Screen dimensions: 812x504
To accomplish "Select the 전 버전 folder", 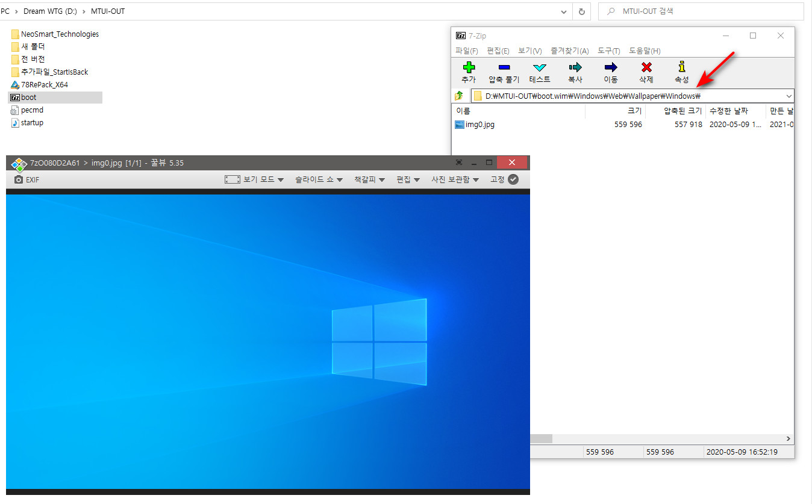I will [x=28, y=59].
